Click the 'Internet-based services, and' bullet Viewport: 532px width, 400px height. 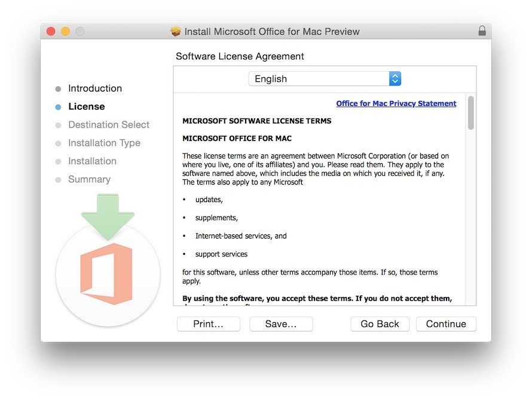[241, 236]
